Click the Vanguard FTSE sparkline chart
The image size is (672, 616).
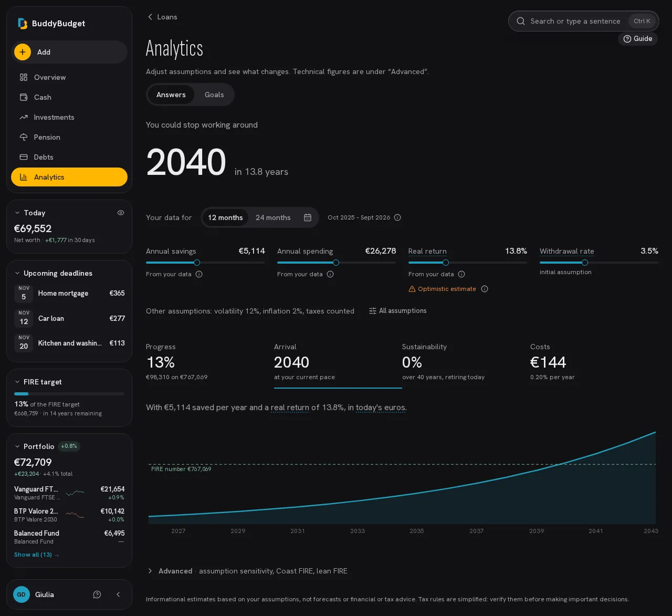pos(75,493)
